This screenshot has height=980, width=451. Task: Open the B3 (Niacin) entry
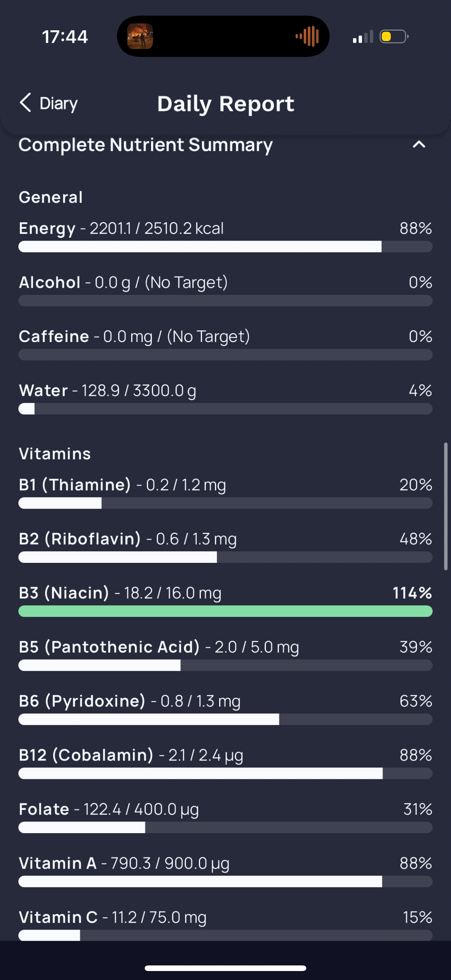225,600
